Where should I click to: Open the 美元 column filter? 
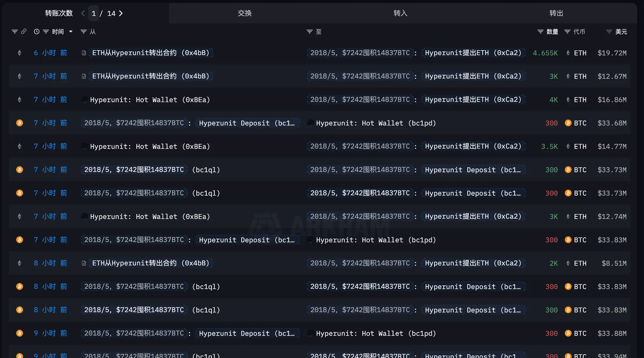coord(609,31)
